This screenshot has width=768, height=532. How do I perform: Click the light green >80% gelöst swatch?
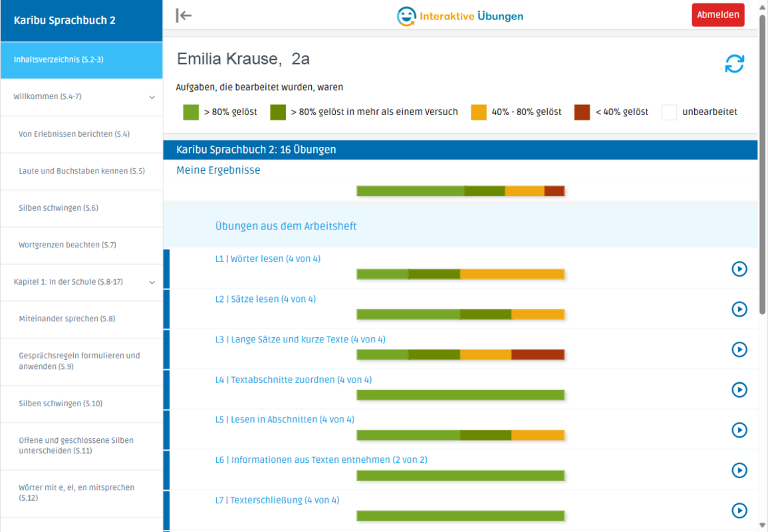point(191,112)
